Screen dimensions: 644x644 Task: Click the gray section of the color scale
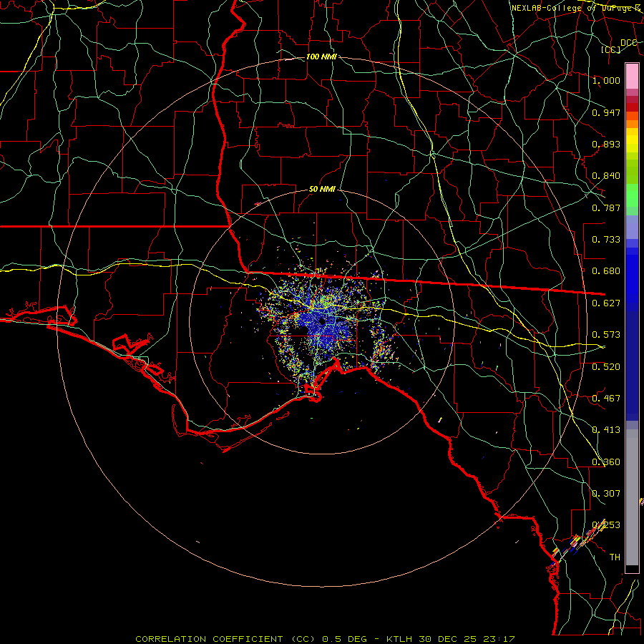click(632, 497)
